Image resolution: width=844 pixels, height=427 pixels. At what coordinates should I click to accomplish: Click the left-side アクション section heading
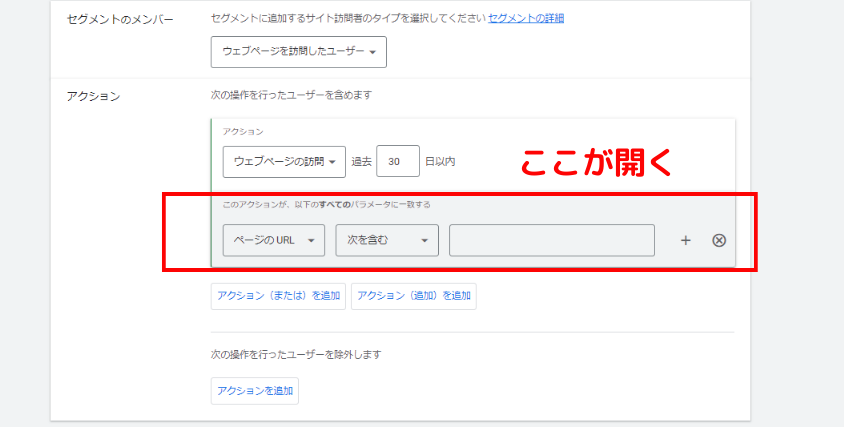point(93,96)
